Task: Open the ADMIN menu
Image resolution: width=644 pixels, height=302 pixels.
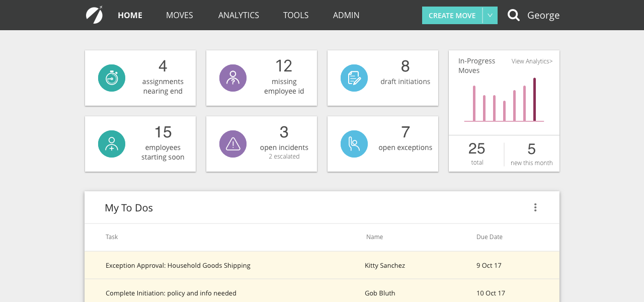Action: (x=346, y=15)
